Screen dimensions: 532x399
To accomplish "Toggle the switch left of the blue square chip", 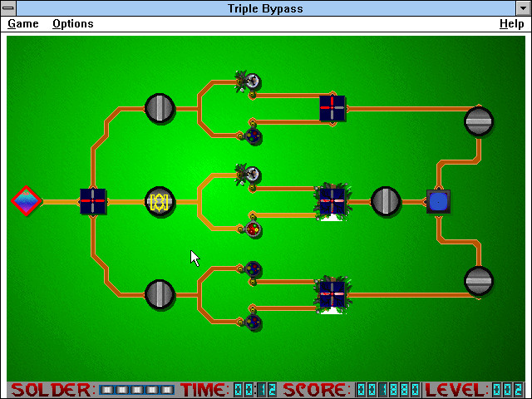I will (x=386, y=201).
